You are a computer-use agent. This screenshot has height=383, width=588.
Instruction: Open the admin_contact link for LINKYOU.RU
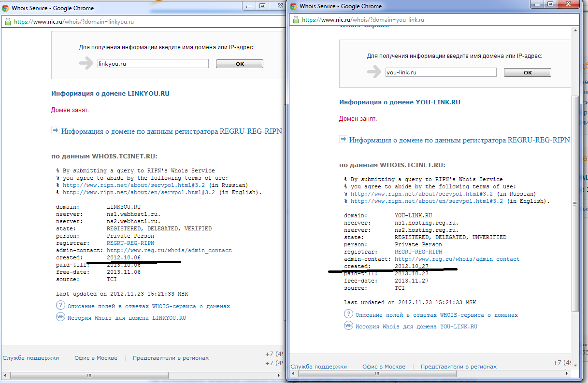click(x=169, y=250)
